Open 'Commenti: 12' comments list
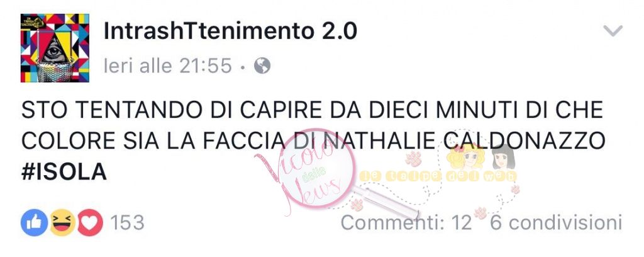This screenshot has width=644, height=257. coord(406,223)
